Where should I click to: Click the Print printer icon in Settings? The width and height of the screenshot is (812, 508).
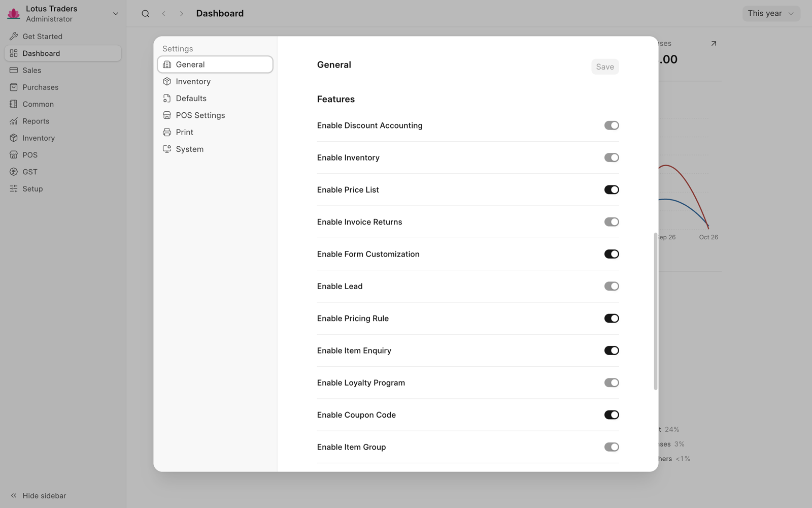167,132
